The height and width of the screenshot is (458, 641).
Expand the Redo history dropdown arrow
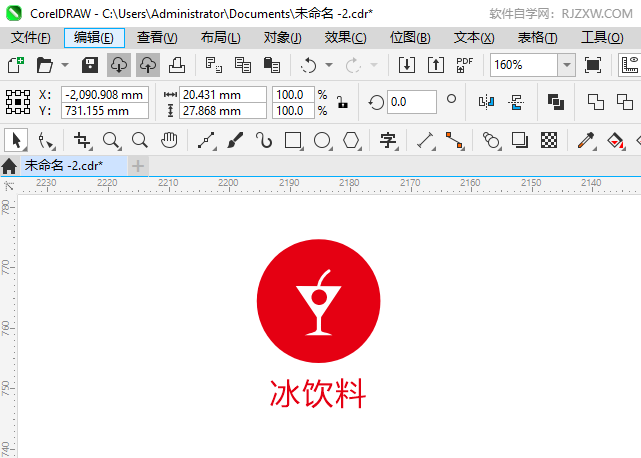pyautogui.click(x=374, y=65)
